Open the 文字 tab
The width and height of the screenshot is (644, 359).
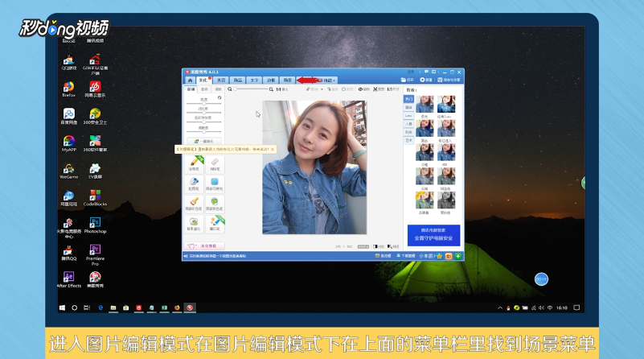[x=254, y=80]
